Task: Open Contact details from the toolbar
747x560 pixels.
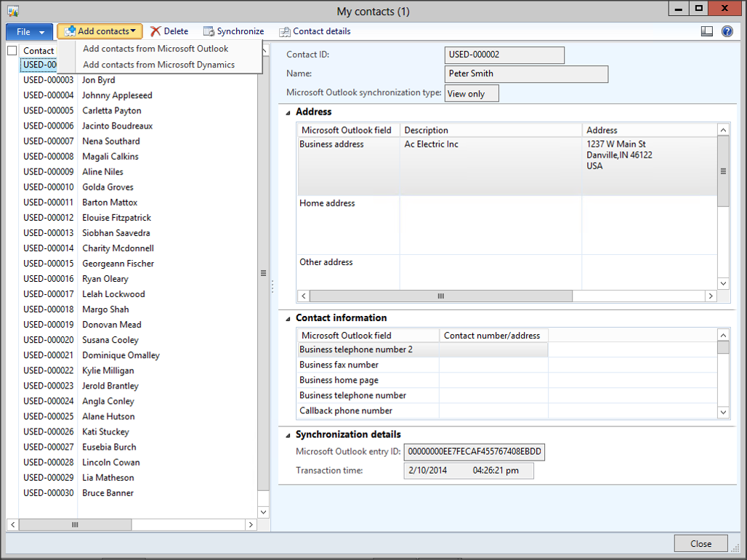Action: pos(315,31)
